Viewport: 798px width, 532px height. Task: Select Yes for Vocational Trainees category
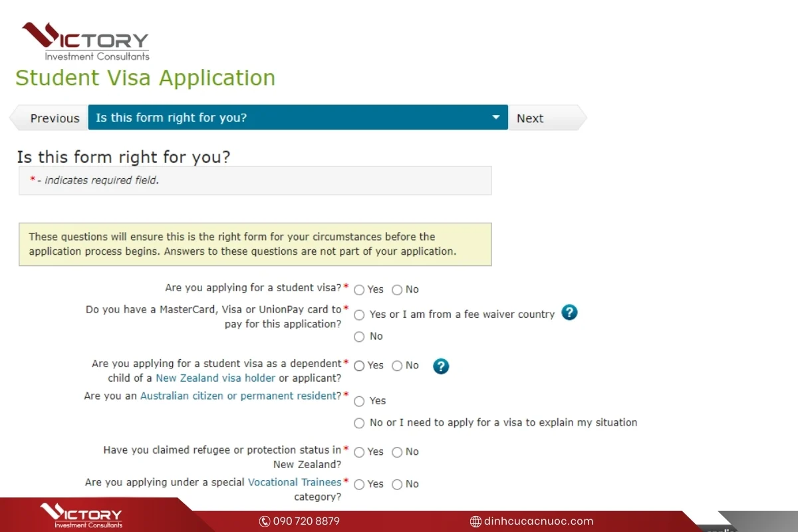(x=360, y=484)
